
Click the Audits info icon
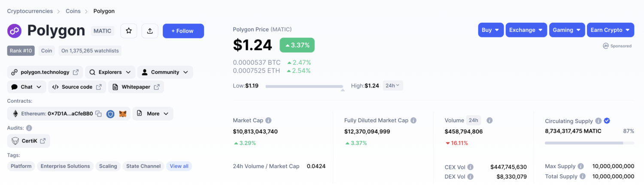tap(29, 128)
